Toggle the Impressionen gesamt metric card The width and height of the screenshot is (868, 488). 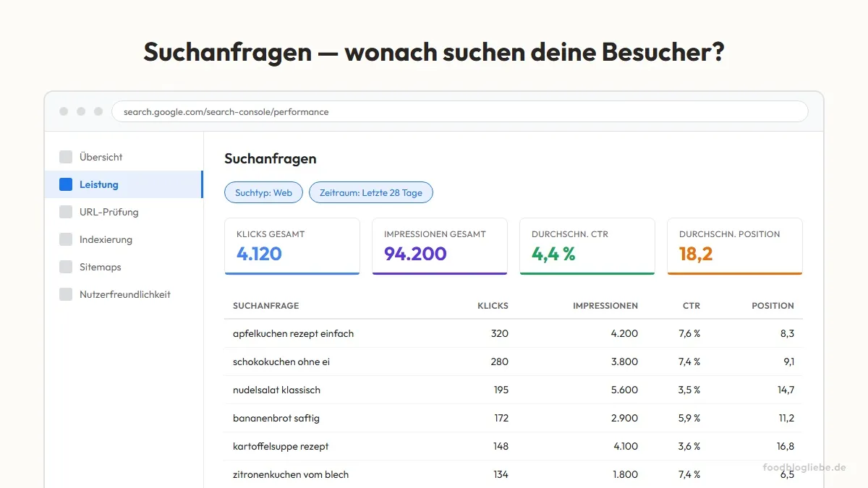coord(439,246)
